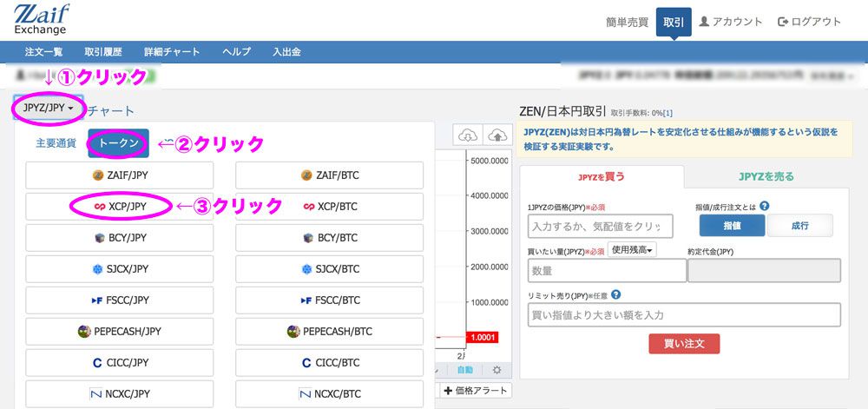Open 入出金 menu item
The image size is (868, 409).
coord(286,52)
